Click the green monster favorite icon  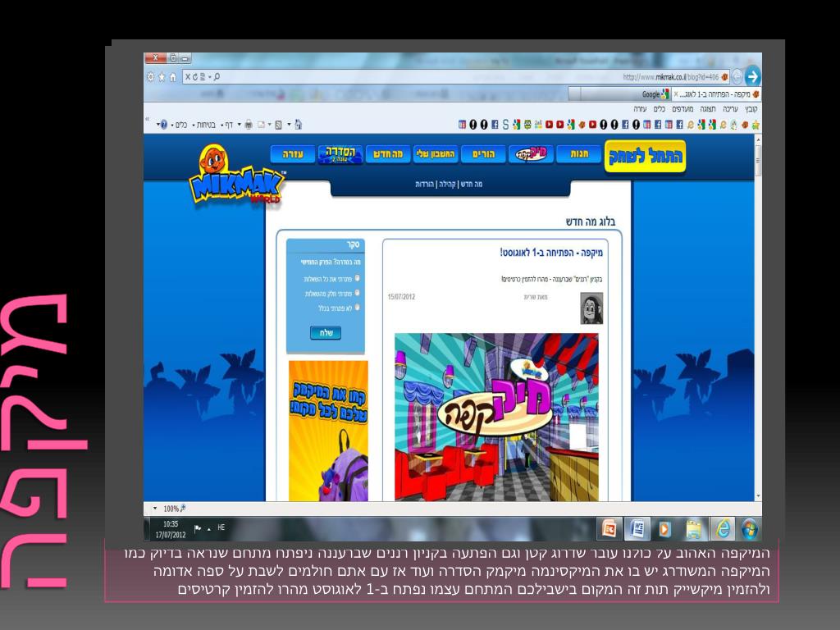pyautogui.click(x=527, y=125)
